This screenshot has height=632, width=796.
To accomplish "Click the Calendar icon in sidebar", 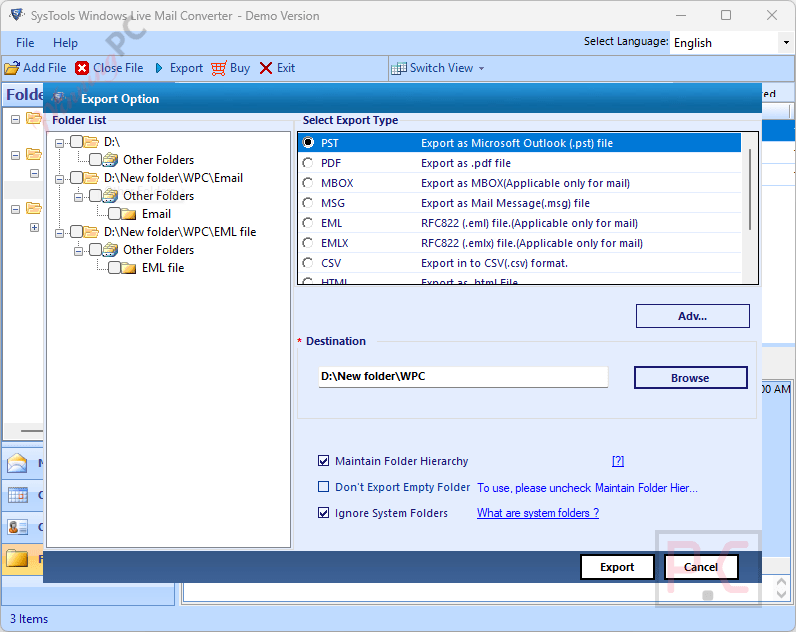I will 17,495.
